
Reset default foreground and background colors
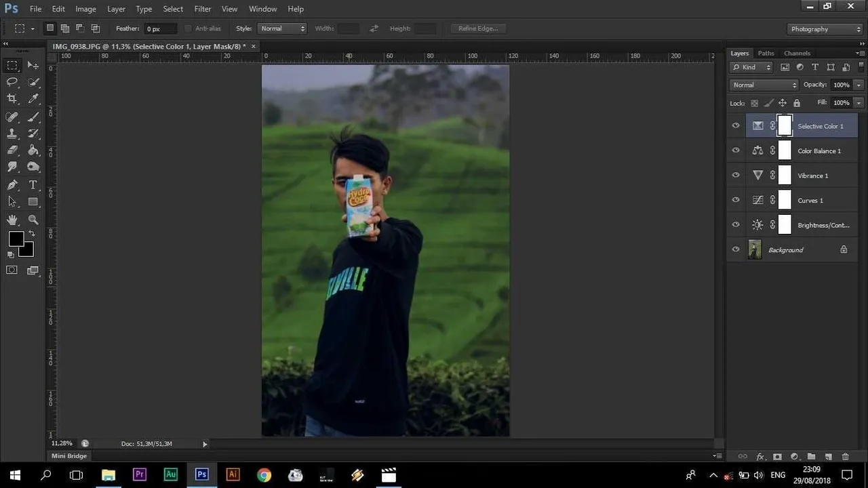pos(11,255)
